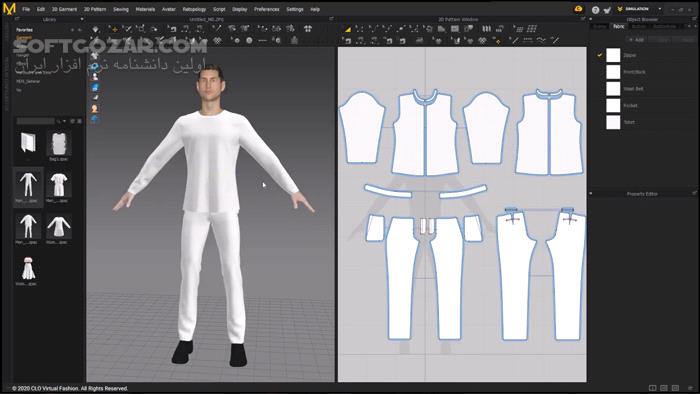Open the 3D Garment menu

tap(64, 9)
